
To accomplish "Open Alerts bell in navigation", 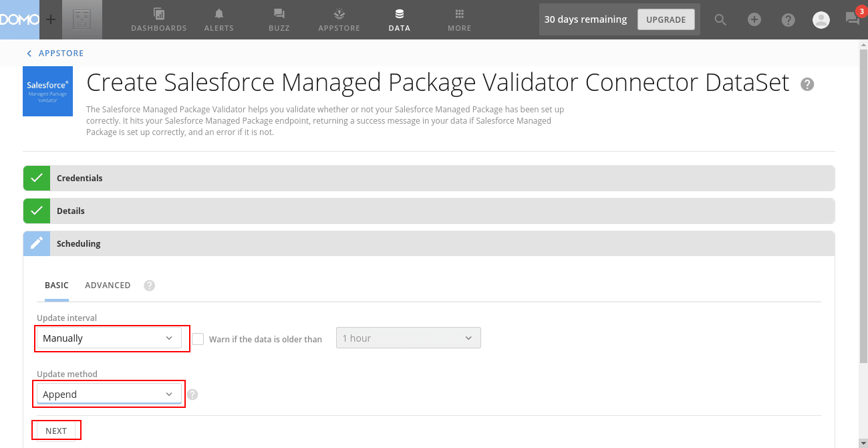I will (219, 19).
